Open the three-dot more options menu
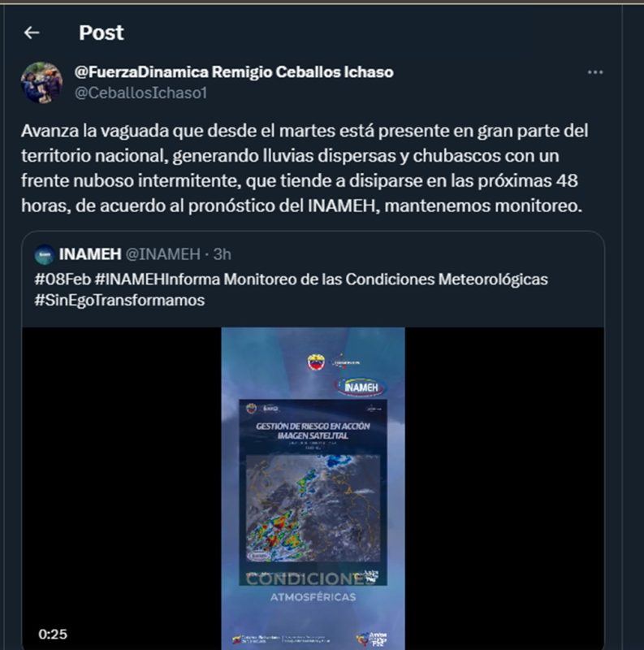Screen dimensions: 644x650 [x=595, y=72]
